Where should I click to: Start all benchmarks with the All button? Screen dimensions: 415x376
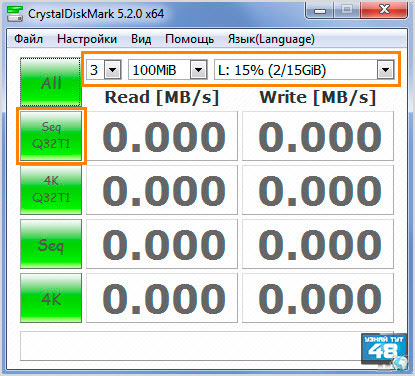click(x=51, y=82)
